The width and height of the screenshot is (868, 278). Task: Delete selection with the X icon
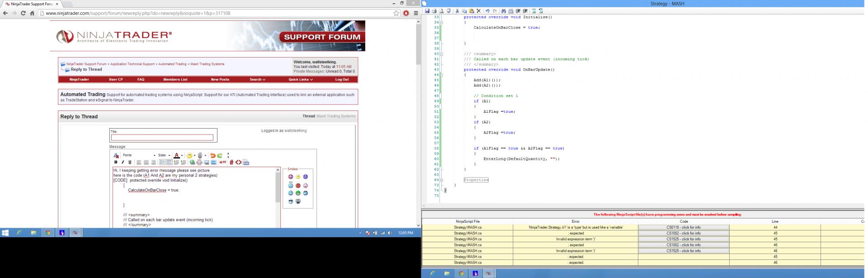tap(478, 11)
